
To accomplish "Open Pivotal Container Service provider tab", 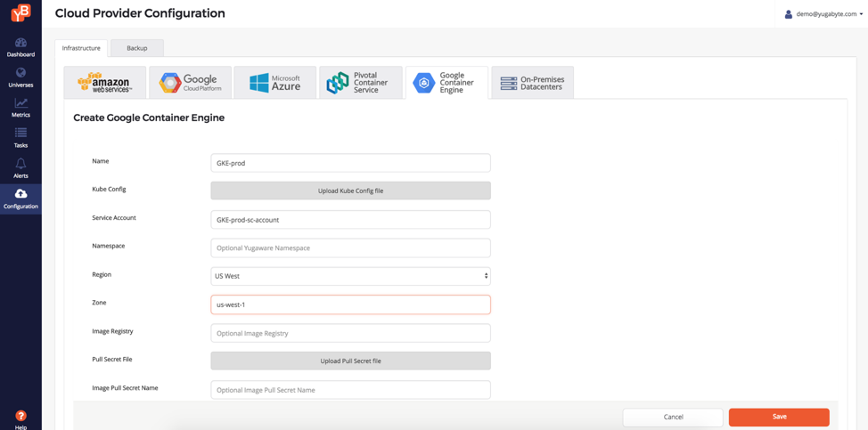I will (360, 83).
